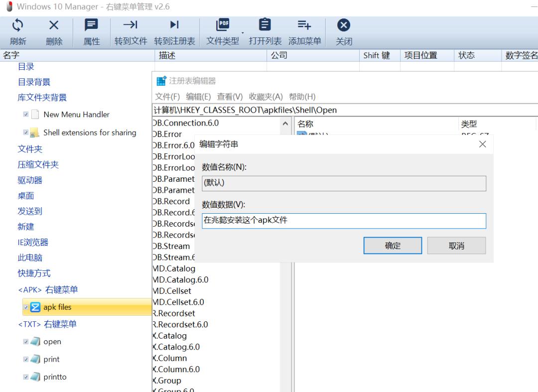This screenshot has height=392, width=538.
Task: Click the 数值数据 input field
Action: tap(344, 221)
